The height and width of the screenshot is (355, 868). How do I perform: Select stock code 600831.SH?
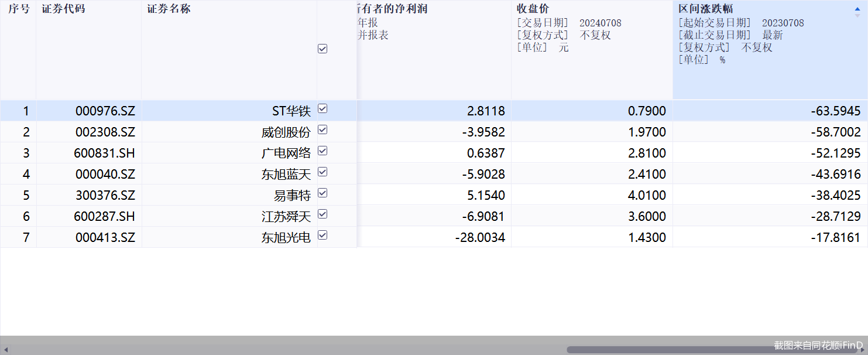pos(104,153)
